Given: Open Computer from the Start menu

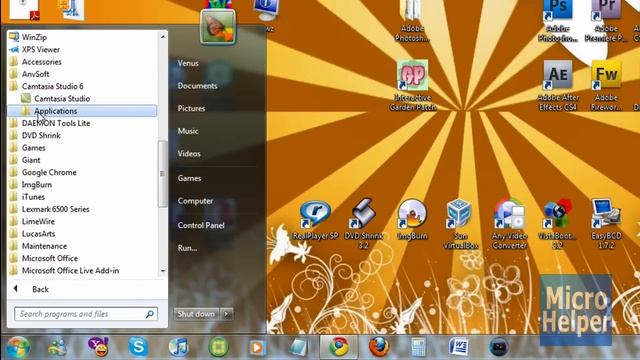Looking at the screenshot, I should 195,201.
